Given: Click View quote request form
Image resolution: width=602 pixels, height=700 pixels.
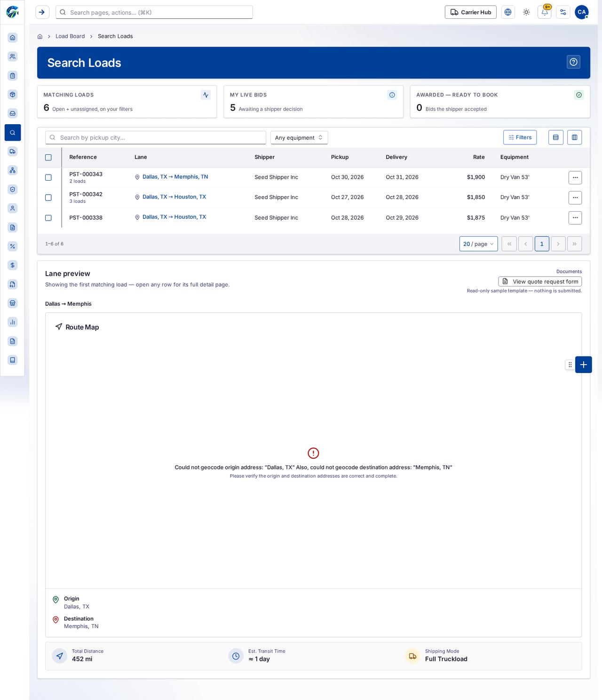Looking at the screenshot, I should click(540, 281).
